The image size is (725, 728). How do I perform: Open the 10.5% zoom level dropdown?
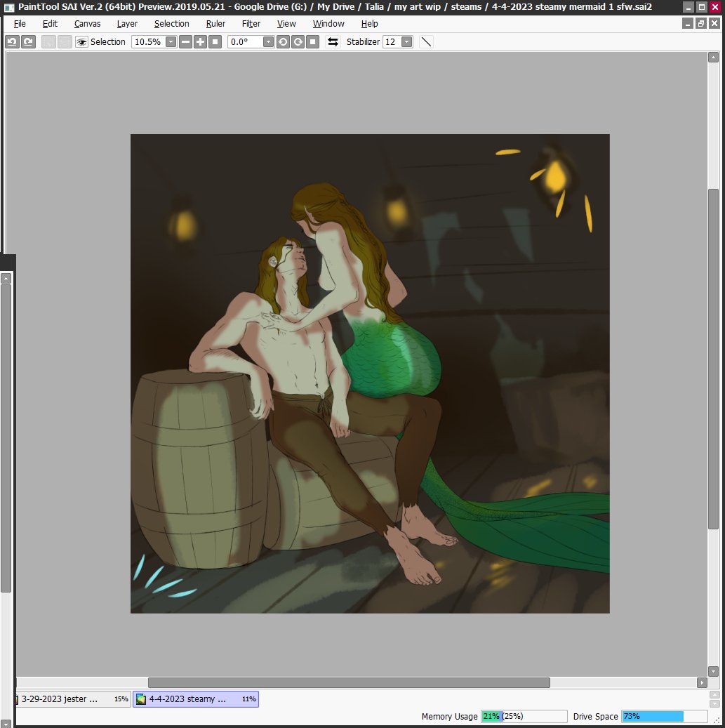(171, 42)
